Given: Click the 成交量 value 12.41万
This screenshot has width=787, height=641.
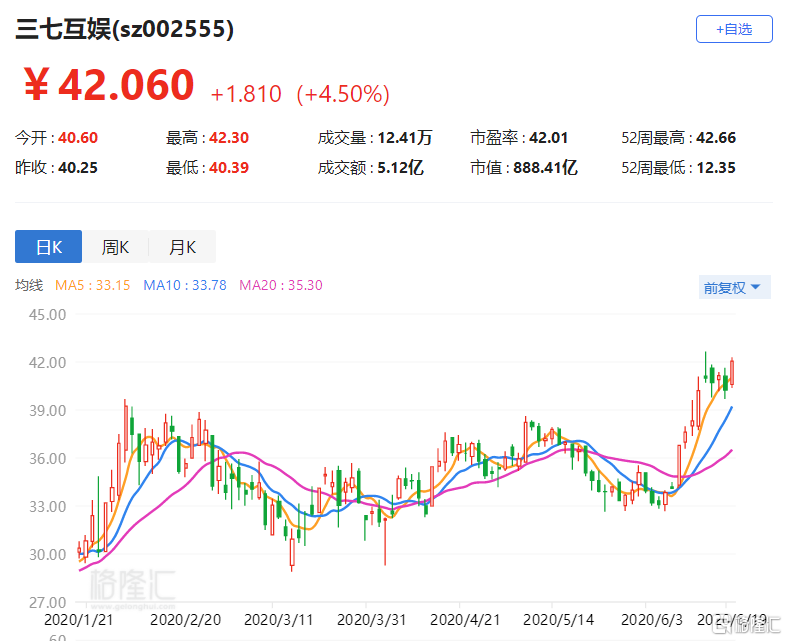Looking at the screenshot, I should [x=405, y=138].
